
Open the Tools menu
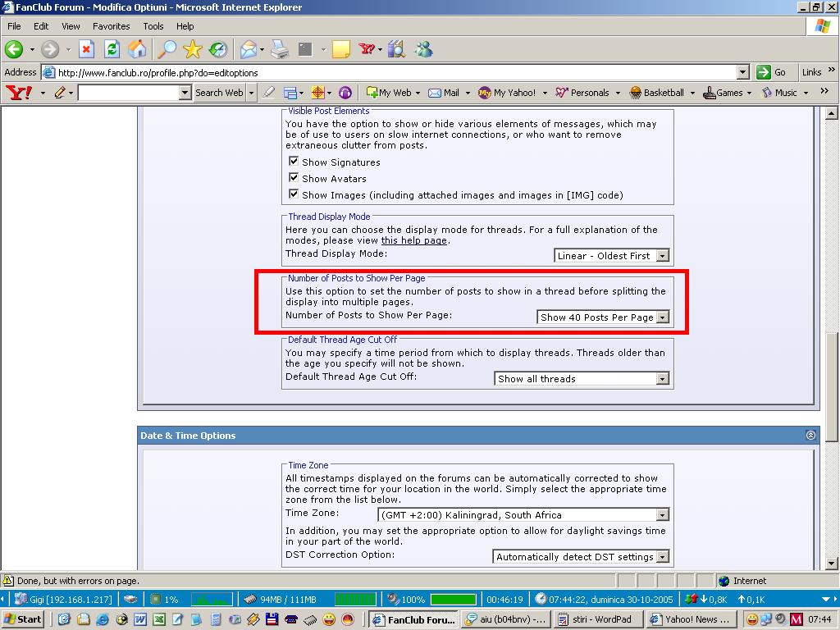pyautogui.click(x=153, y=26)
